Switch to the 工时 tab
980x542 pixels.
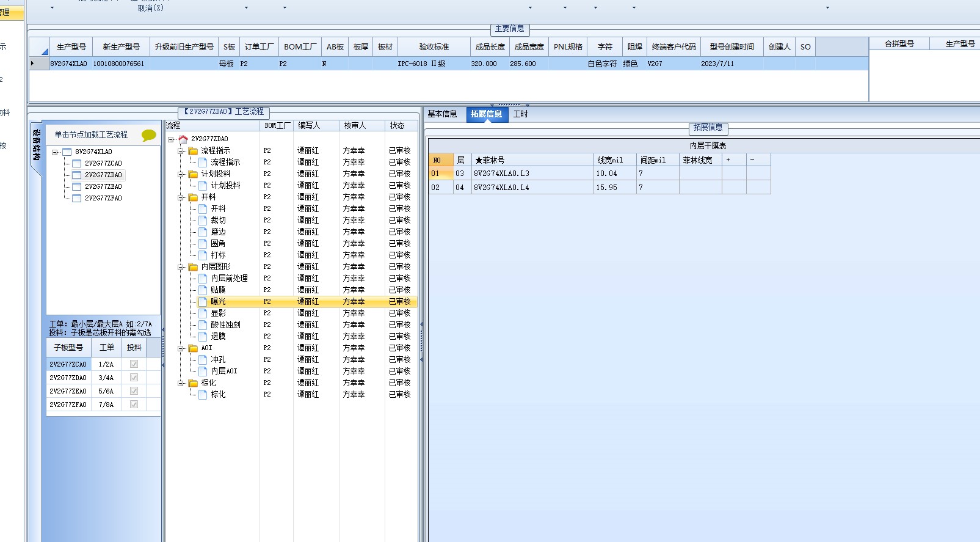[x=521, y=114]
